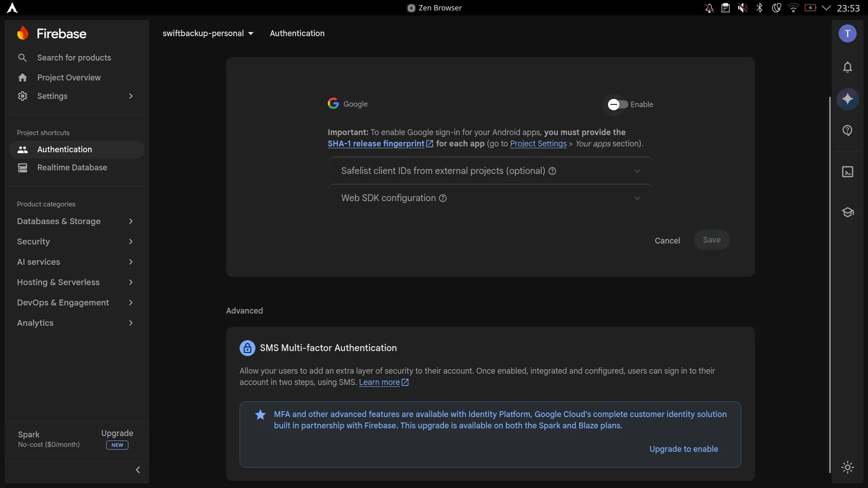Click the "Spark" plan name
This screenshot has height=488, width=868.
coord(28,435)
